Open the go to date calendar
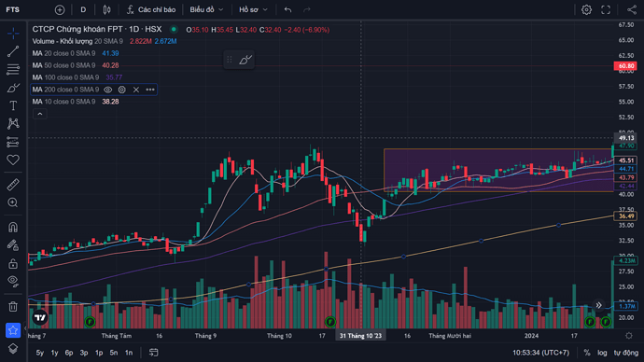This screenshot has width=644, height=362. [154, 353]
